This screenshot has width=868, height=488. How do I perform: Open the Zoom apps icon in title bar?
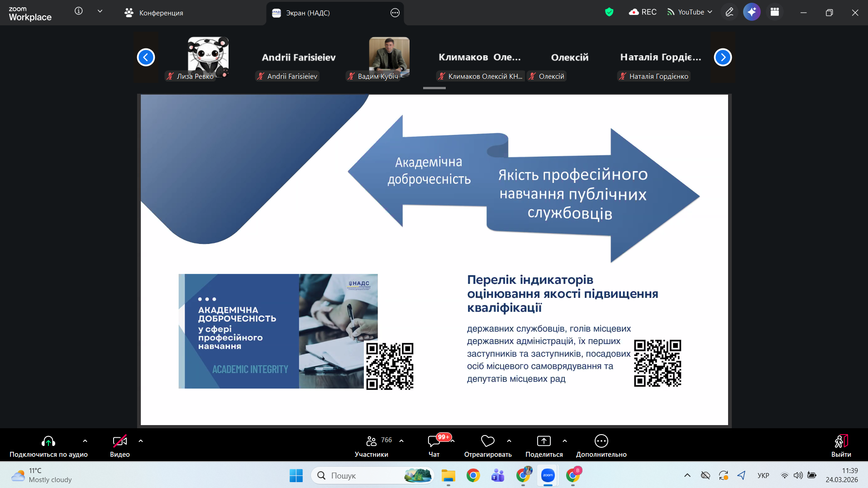(x=775, y=12)
